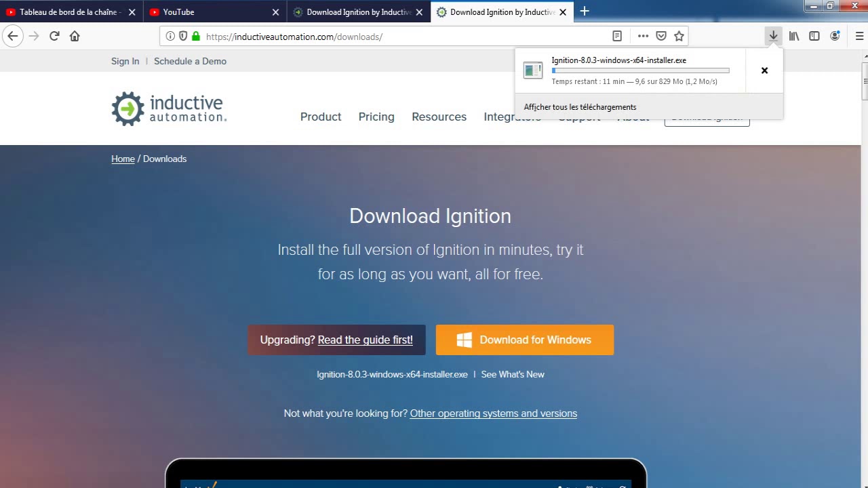This screenshot has height=488, width=868.
Task: Click Schedule a Demo link
Action: click(190, 61)
